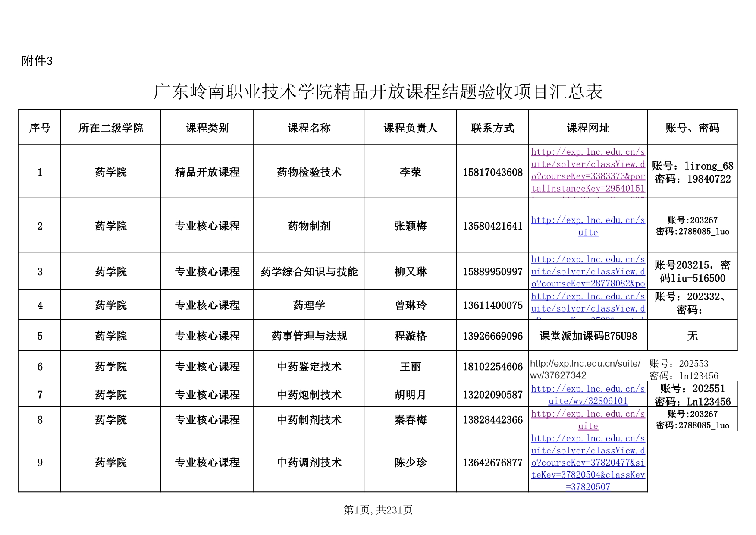Select the 课程名称 column header cell
This screenshot has height=535, width=756.
click(x=309, y=128)
